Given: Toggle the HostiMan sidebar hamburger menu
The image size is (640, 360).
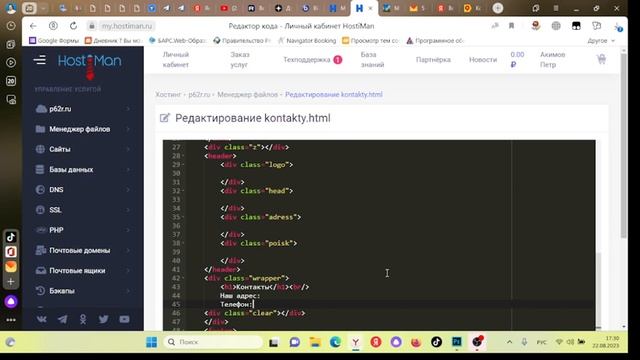Looking at the screenshot, I should (x=40, y=60).
